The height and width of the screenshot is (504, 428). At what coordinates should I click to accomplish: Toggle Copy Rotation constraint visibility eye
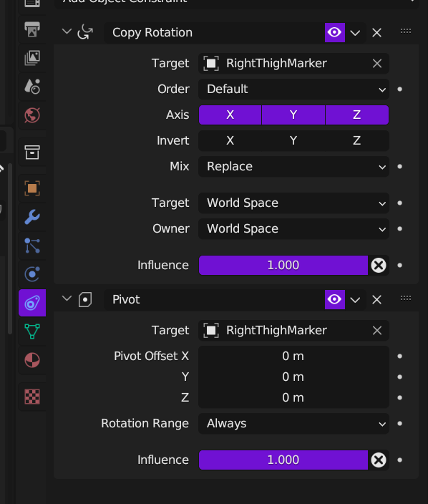point(335,32)
